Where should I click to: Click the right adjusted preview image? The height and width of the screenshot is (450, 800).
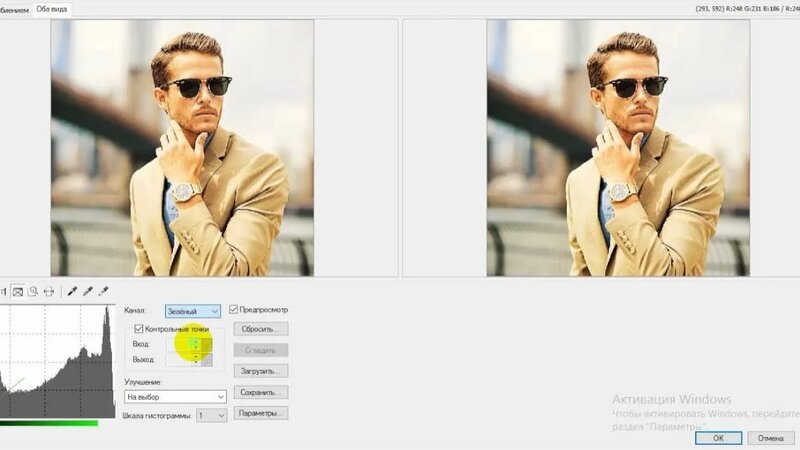[618, 148]
